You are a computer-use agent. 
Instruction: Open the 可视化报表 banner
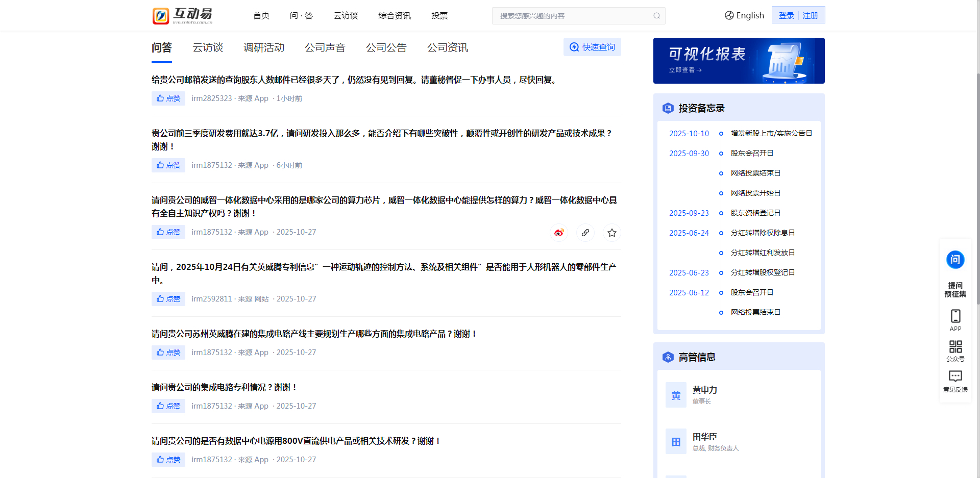pos(739,61)
